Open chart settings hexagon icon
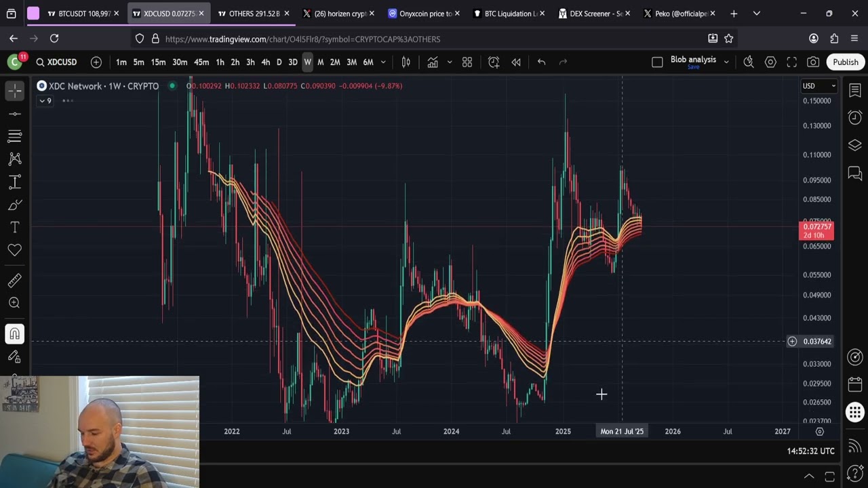Screen dimensions: 868x488 click(x=770, y=62)
